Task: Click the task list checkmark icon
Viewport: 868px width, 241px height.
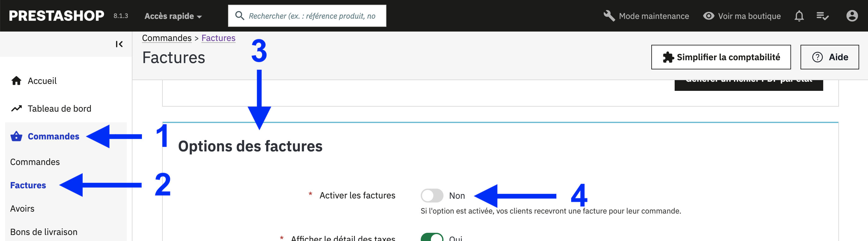Action: pyautogui.click(x=822, y=16)
